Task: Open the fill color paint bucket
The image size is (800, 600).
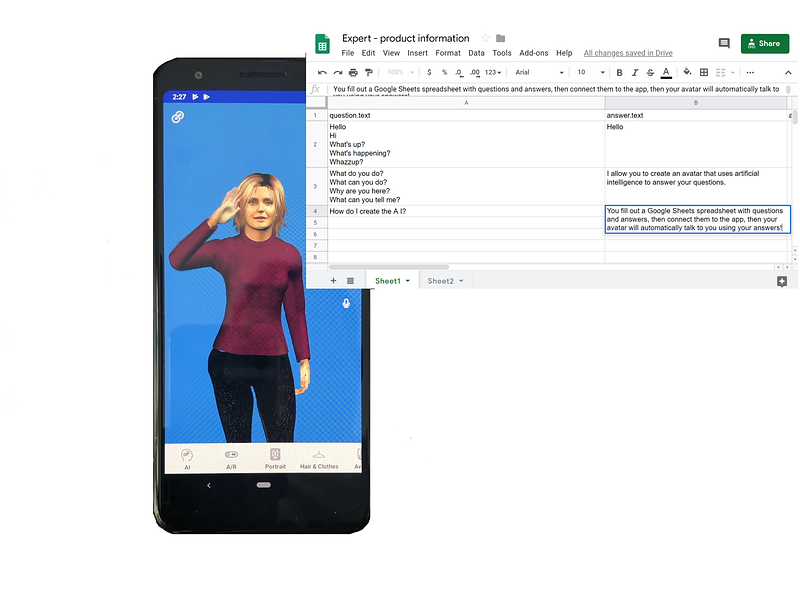Action: pyautogui.click(x=687, y=72)
